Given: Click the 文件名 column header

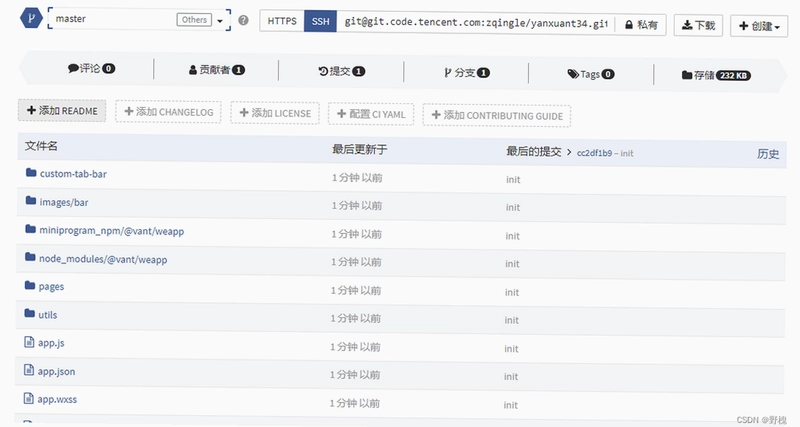Looking at the screenshot, I should click(41, 146).
